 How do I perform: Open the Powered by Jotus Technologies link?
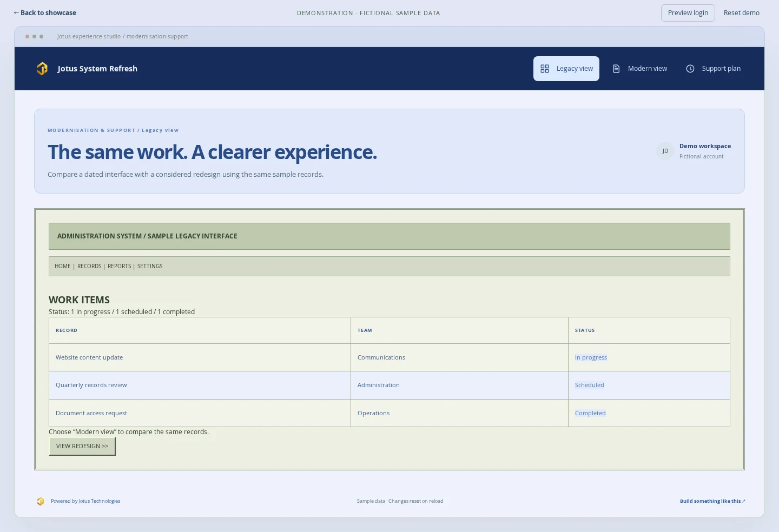(x=85, y=501)
